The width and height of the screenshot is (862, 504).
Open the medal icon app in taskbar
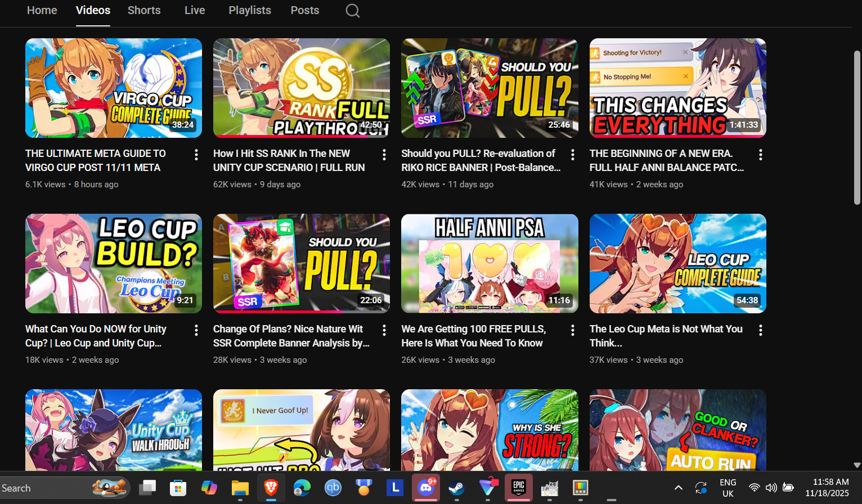pyautogui.click(x=364, y=488)
